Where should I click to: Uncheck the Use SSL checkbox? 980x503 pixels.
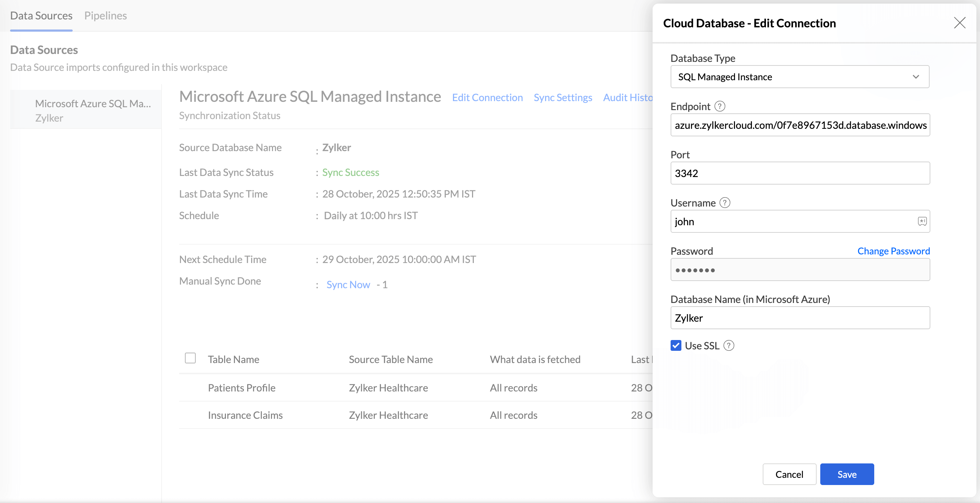[x=676, y=345]
